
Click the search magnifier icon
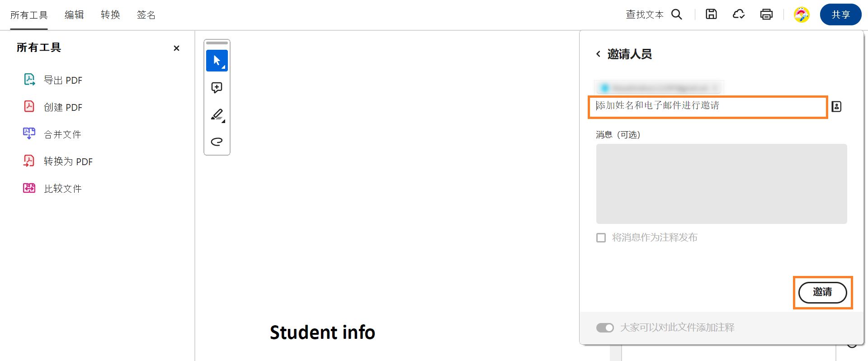tap(676, 14)
